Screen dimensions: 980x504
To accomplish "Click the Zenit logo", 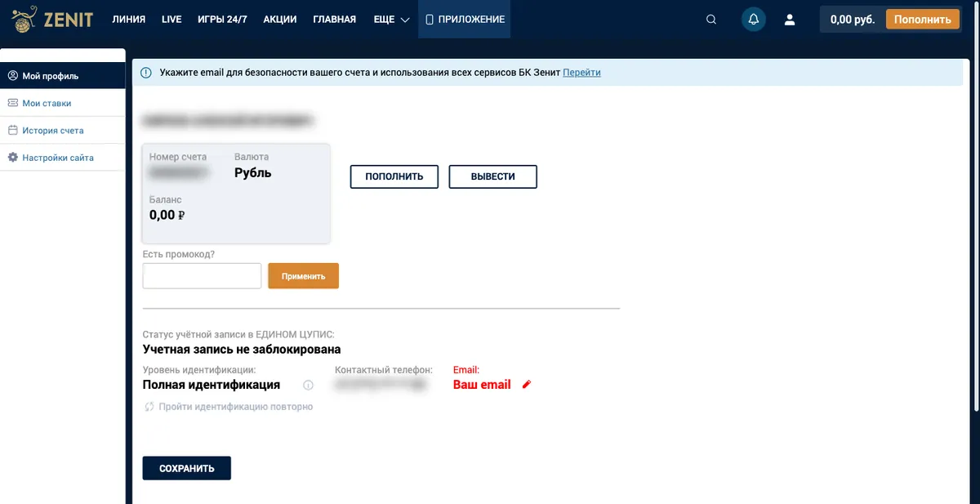I will click(x=52, y=19).
